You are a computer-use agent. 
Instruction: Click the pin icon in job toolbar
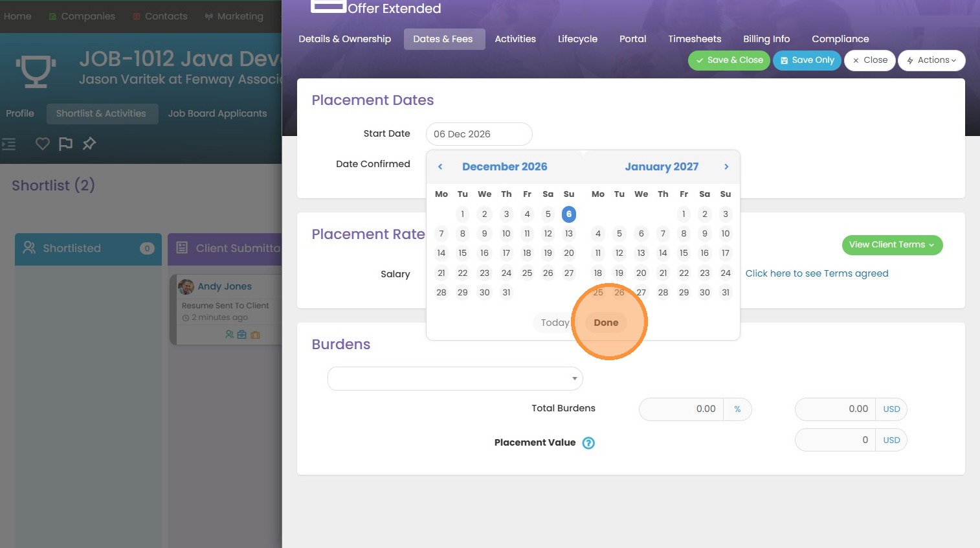point(89,144)
